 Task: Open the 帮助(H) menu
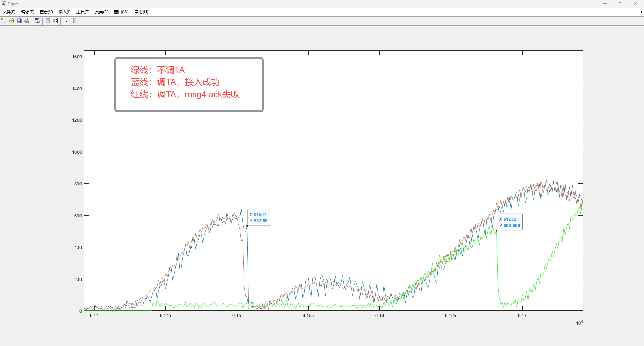point(141,12)
